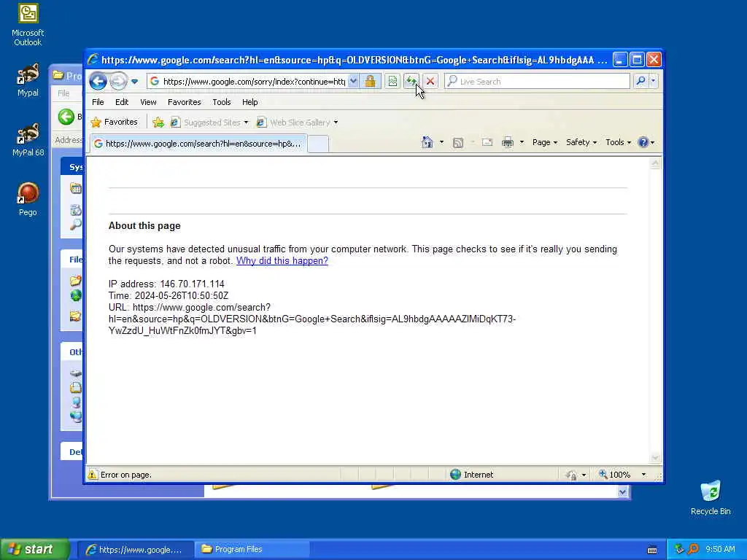Viewport: 747px width, 560px height.
Task: Open the File menu in Internet Explorer
Action: (x=98, y=102)
